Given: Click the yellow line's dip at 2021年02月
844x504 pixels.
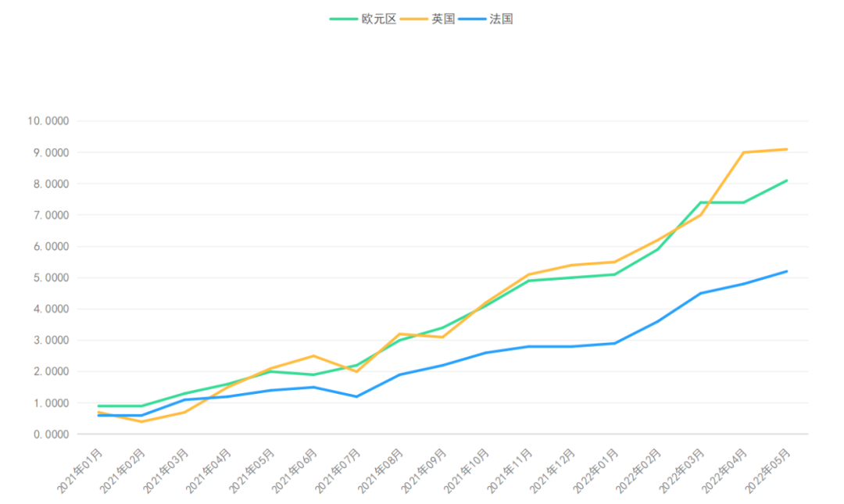Looking at the screenshot, I should (x=141, y=421).
